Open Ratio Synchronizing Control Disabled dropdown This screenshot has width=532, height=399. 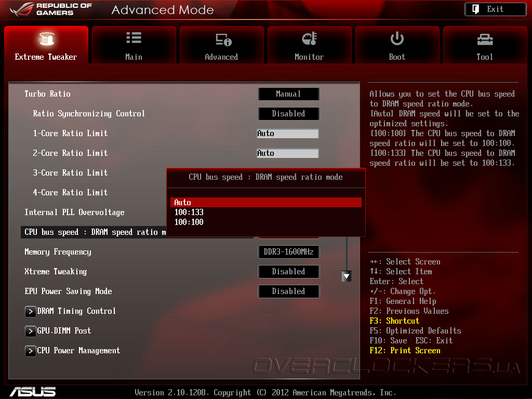pyautogui.click(x=288, y=114)
